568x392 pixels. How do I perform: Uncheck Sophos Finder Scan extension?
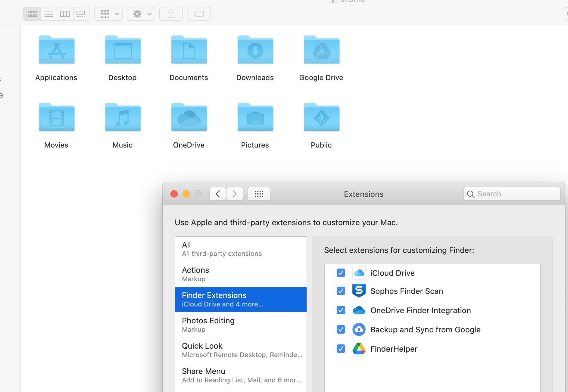(x=341, y=291)
